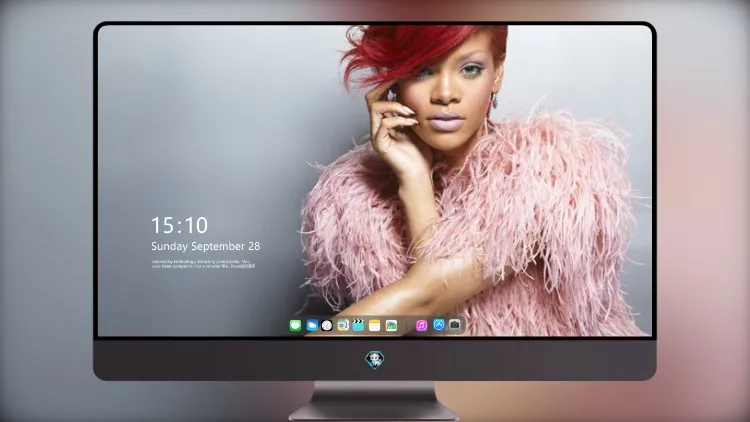Launch the clapperboard video app in dock
The height and width of the screenshot is (422, 750).
358,325
